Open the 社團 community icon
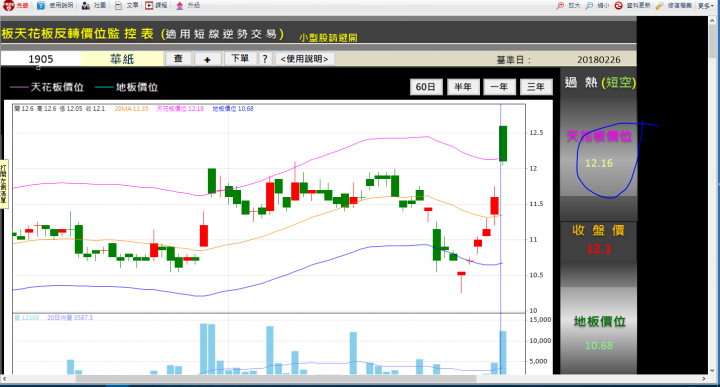The image size is (720, 387). tap(86, 6)
